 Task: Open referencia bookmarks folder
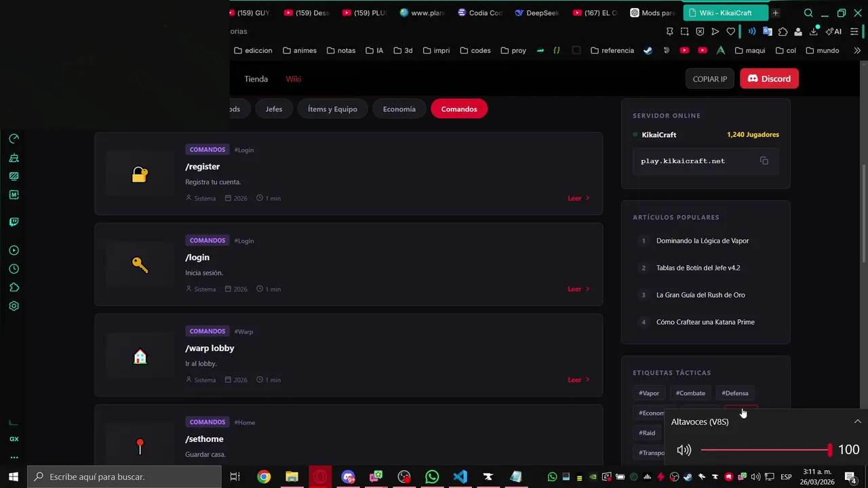coord(612,50)
